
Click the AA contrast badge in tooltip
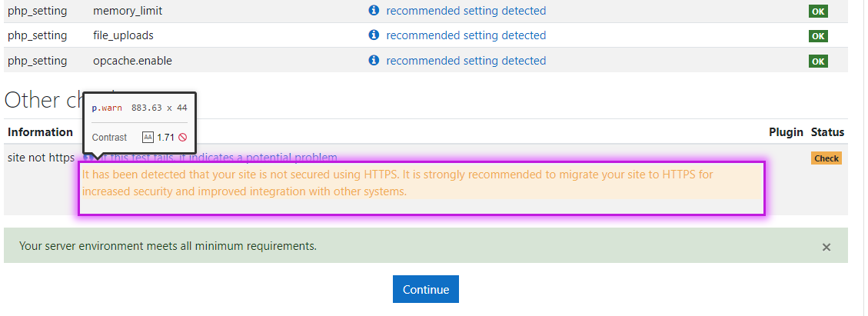pos(148,138)
